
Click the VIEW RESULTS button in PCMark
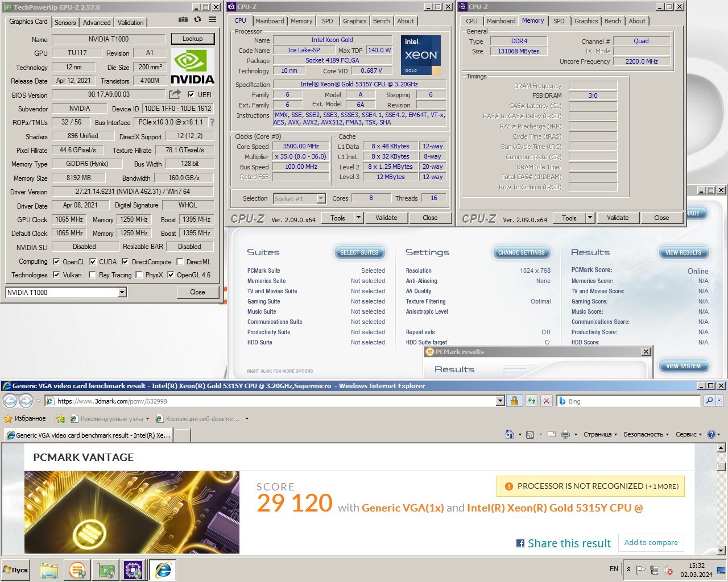point(684,252)
